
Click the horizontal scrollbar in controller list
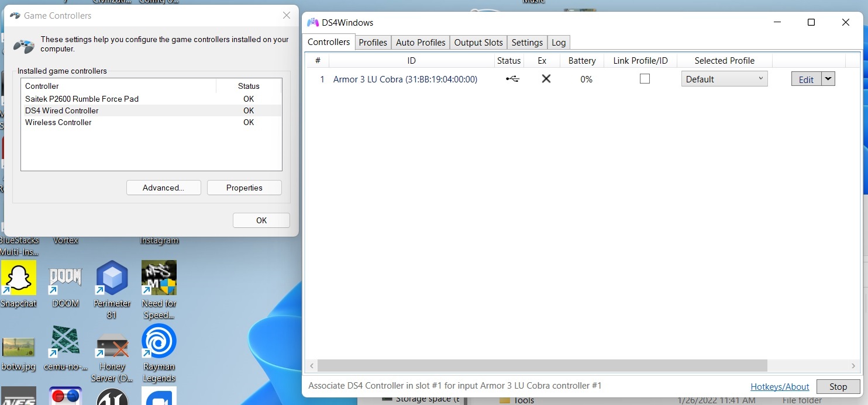(x=542, y=366)
